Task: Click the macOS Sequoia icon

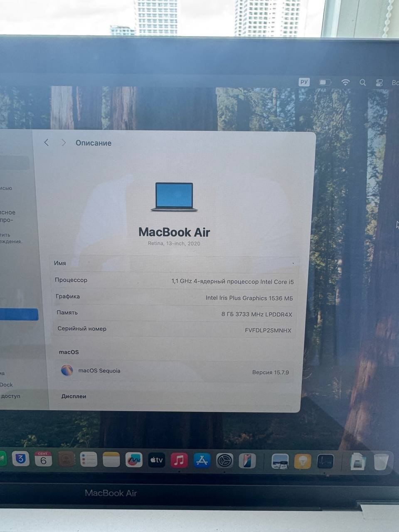Action: (x=67, y=370)
